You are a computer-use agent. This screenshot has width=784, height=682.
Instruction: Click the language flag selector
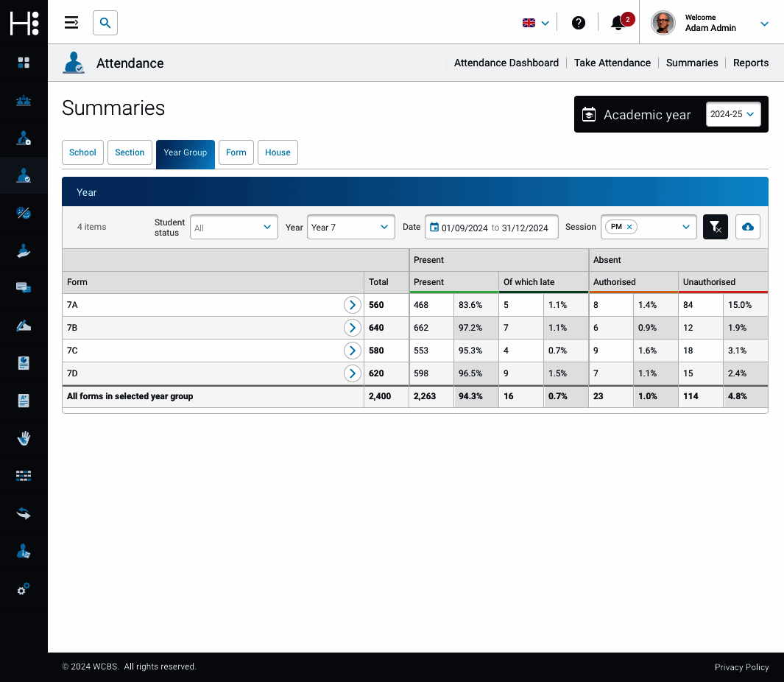tap(534, 23)
